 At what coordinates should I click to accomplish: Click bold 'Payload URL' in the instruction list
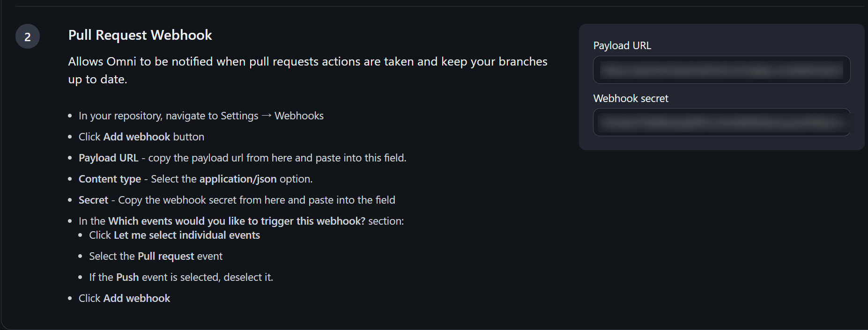pyautogui.click(x=109, y=158)
